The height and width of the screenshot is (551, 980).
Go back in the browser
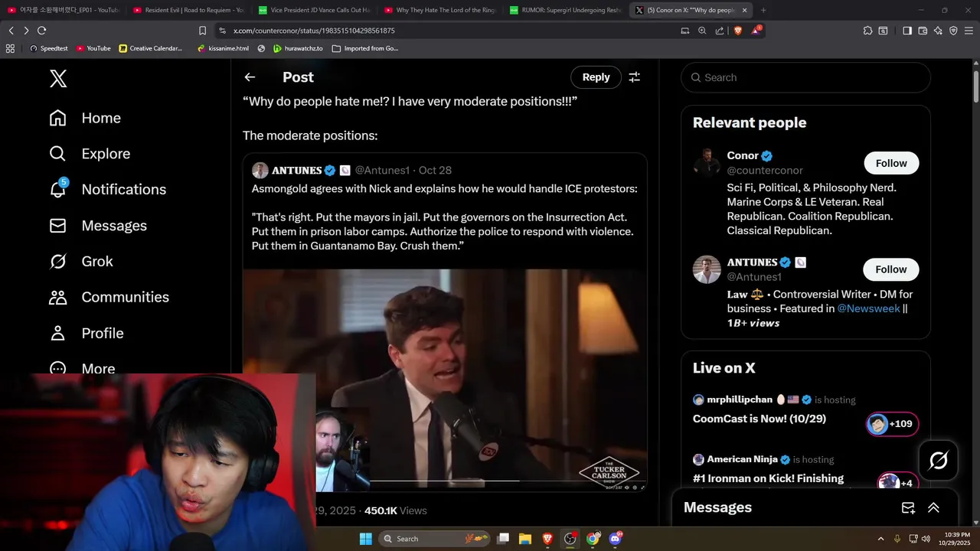(11, 31)
